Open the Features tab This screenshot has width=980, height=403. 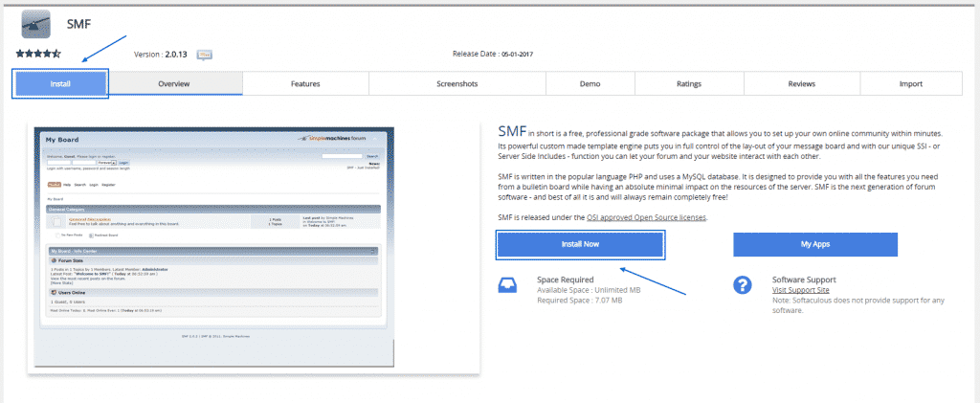tap(305, 83)
